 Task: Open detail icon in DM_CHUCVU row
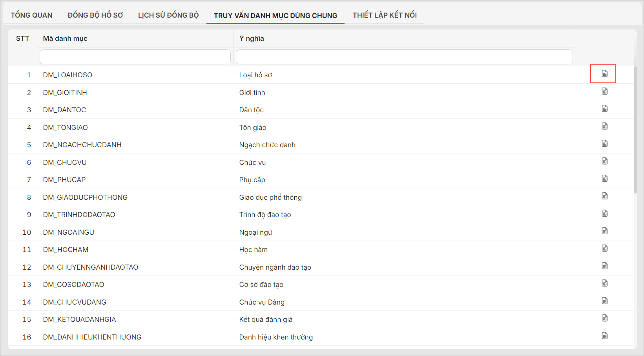pos(604,161)
